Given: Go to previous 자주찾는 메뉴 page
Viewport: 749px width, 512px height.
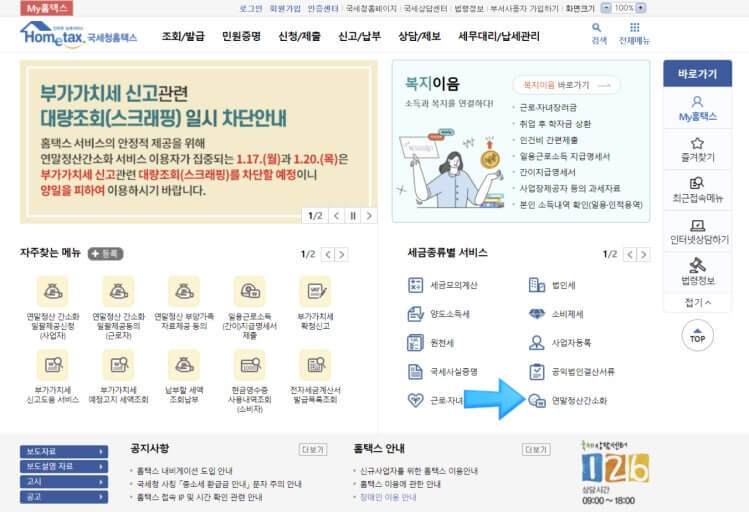Looking at the screenshot, I should (x=328, y=255).
